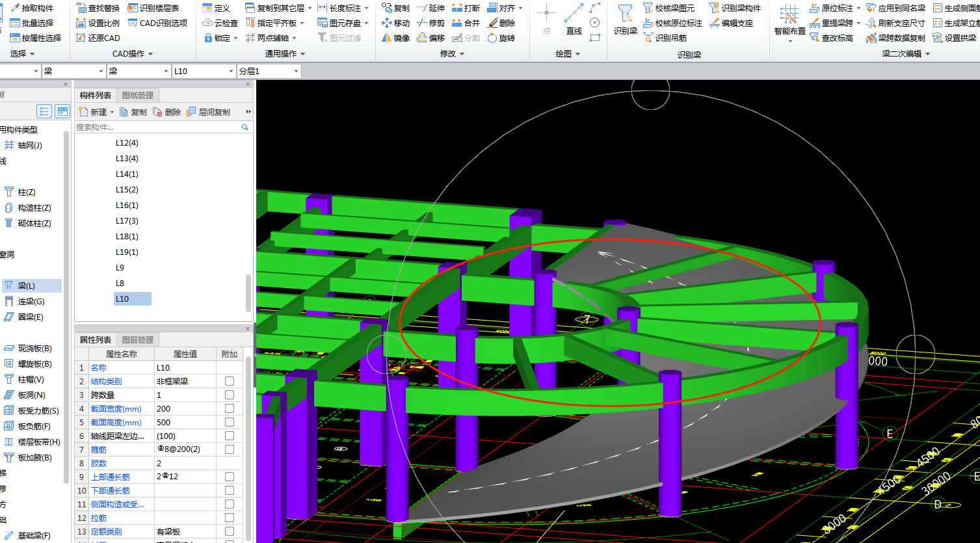Open the 查找替换 find and replace tool
Image resolution: width=980 pixels, height=543 pixels.
pyautogui.click(x=98, y=8)
